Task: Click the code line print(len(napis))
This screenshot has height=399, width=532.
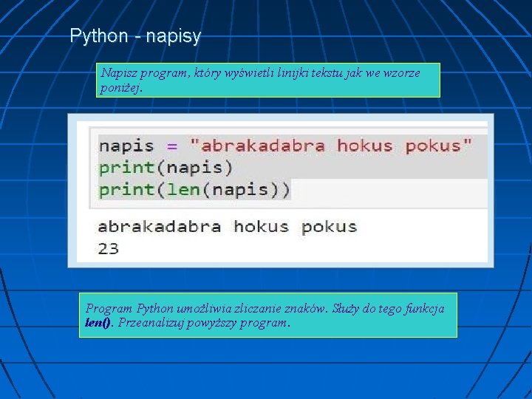Action: 195,190
